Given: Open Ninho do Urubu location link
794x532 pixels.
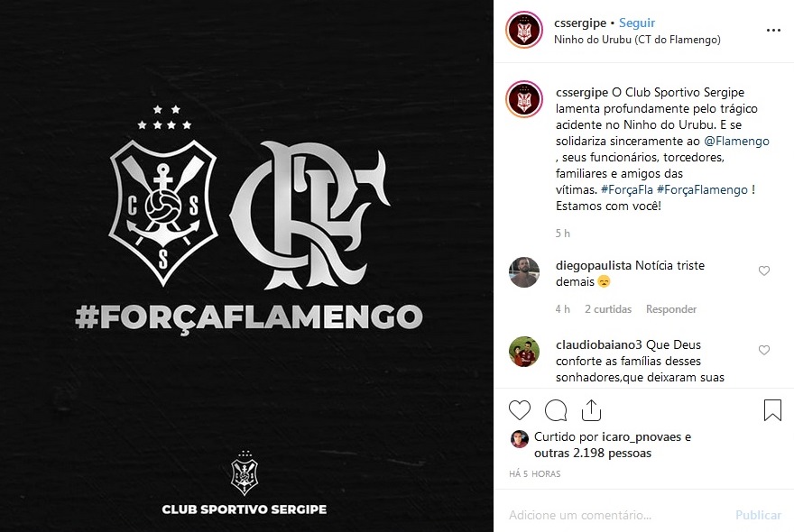Looking at the screenshot, I should pos(637,40).
